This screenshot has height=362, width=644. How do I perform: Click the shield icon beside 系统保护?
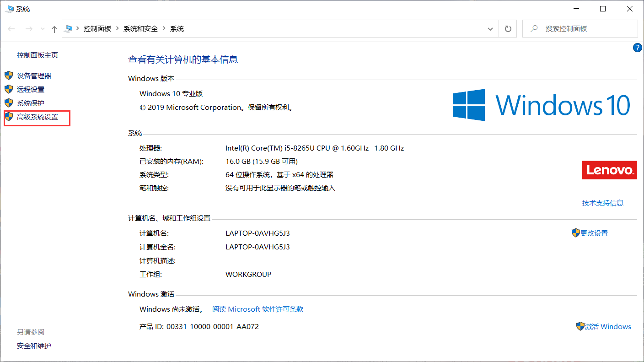click(x=9, y=103)
